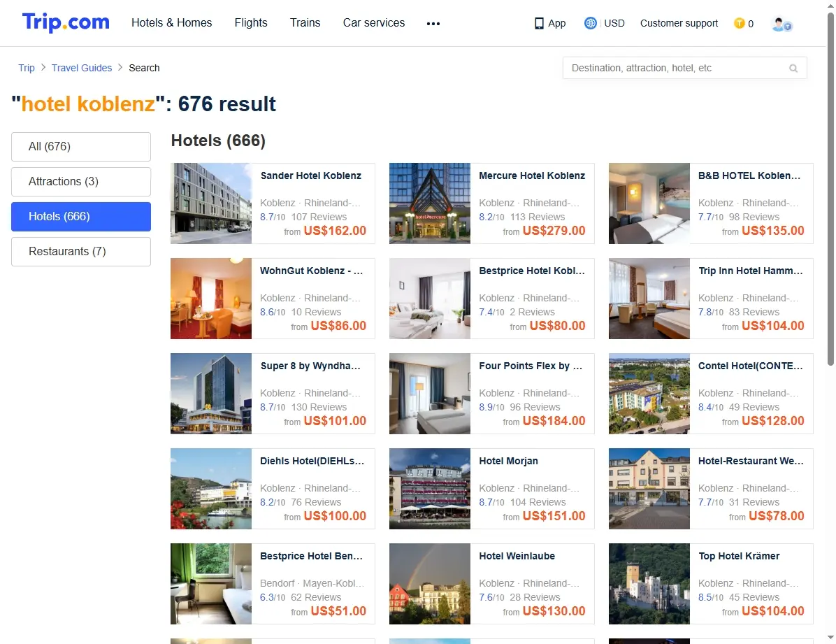Open Four Points Flex room photo
The image size is (836, 644).
pos(430,394)
